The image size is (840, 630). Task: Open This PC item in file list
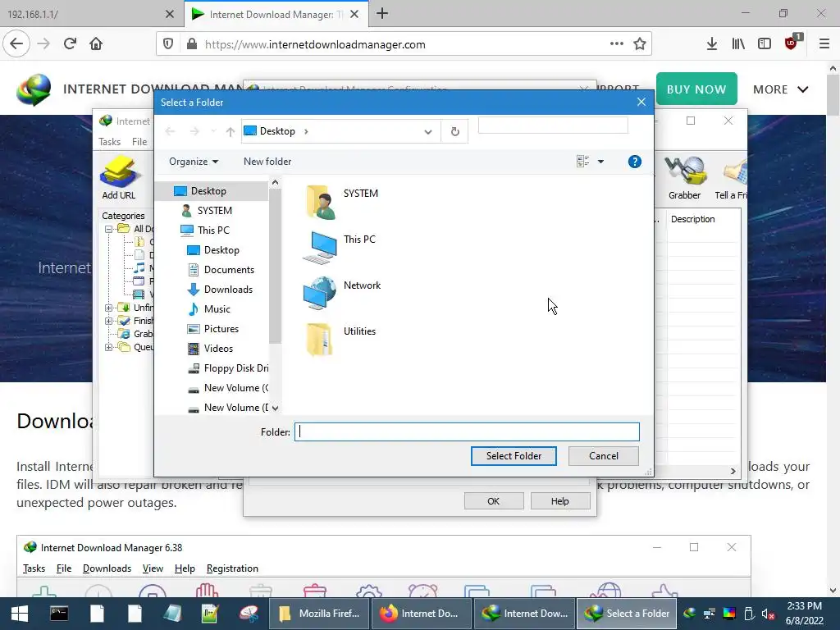click(x=340, y=248)
